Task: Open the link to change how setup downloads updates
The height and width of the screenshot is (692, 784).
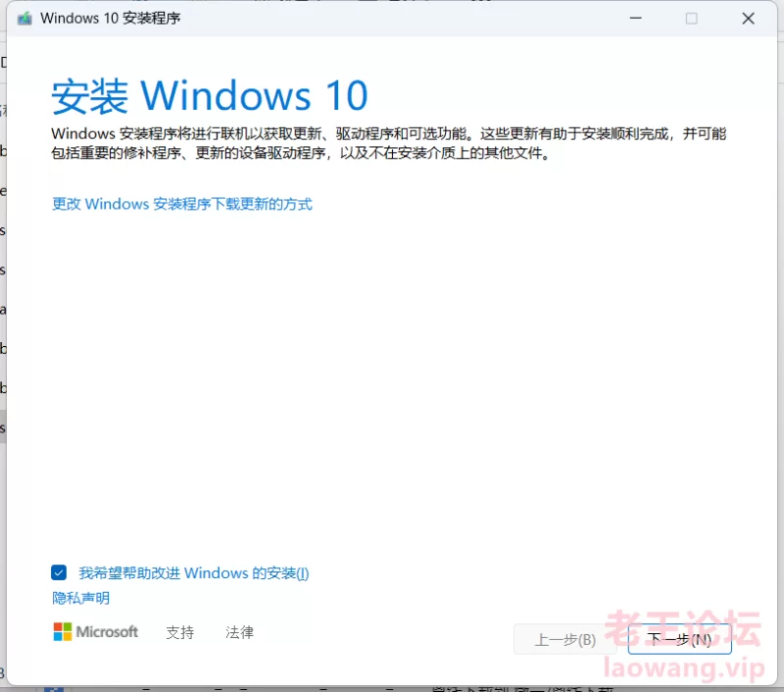Action: coord(182,204)
